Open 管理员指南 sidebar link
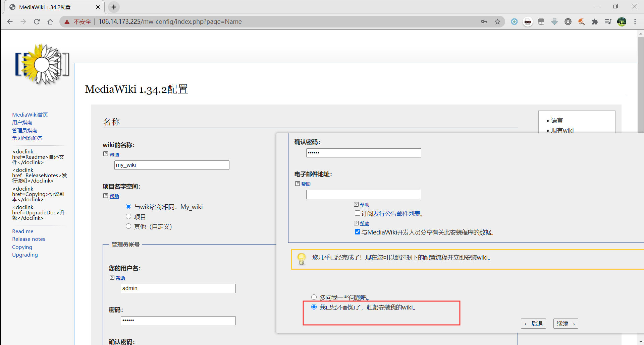 (24, 131)
